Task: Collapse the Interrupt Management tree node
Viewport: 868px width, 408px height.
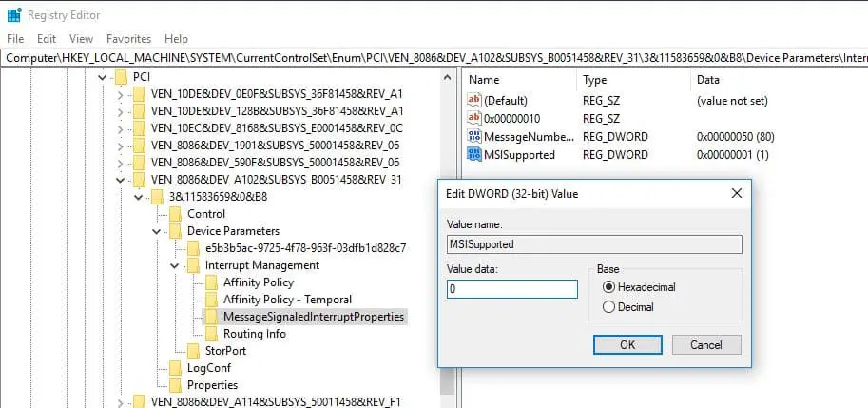Action: tap(174, 265)
